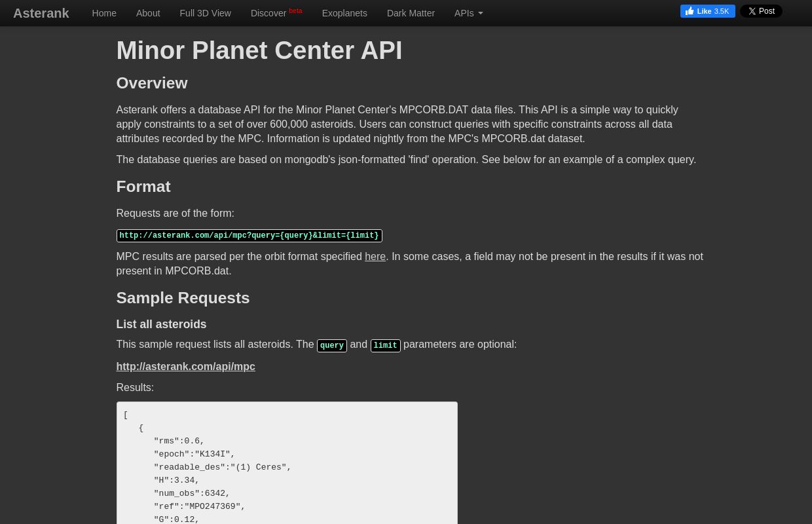Click the 'List all asteroids' subheading
Viewport: 812px width, 524px height.
(161, 324)
